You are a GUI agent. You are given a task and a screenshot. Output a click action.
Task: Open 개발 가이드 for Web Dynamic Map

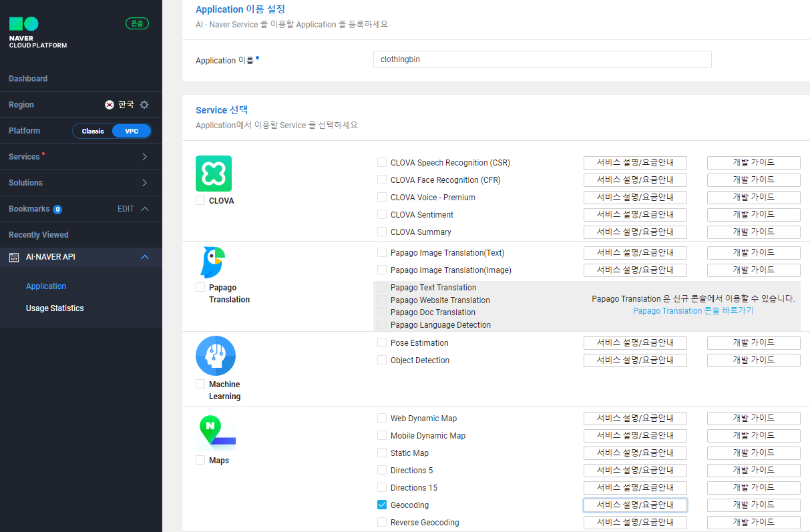pos(753,418)
